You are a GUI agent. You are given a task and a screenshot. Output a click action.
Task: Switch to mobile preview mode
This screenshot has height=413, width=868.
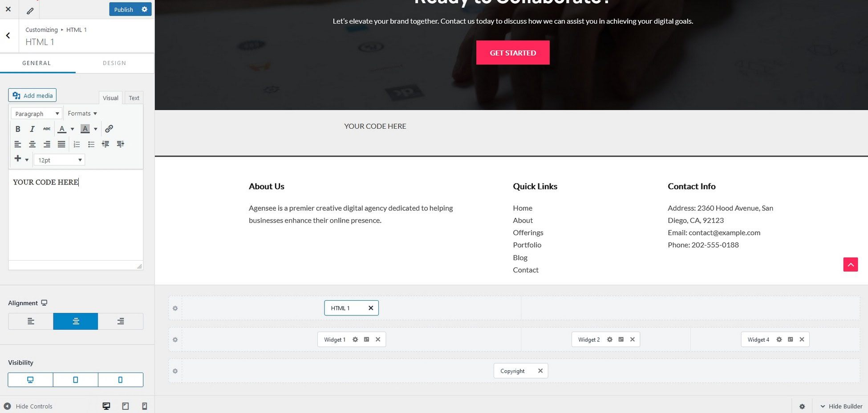click(145, 406)
